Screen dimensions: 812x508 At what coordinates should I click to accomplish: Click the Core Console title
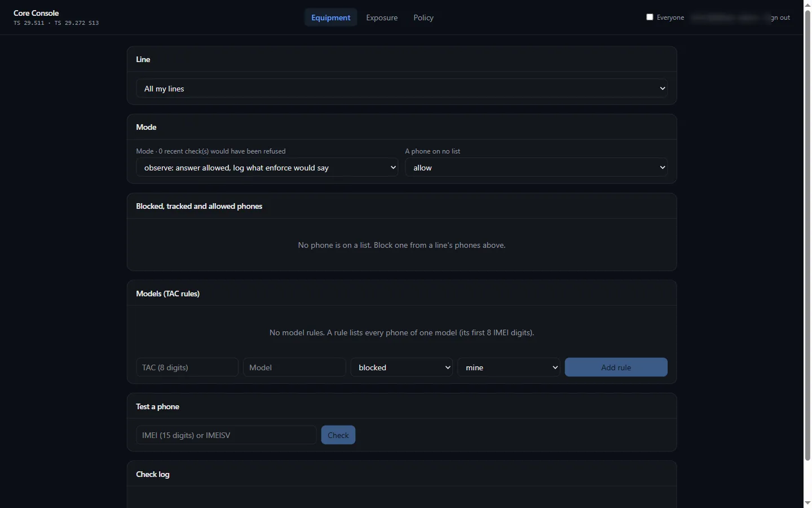(36, 13)
